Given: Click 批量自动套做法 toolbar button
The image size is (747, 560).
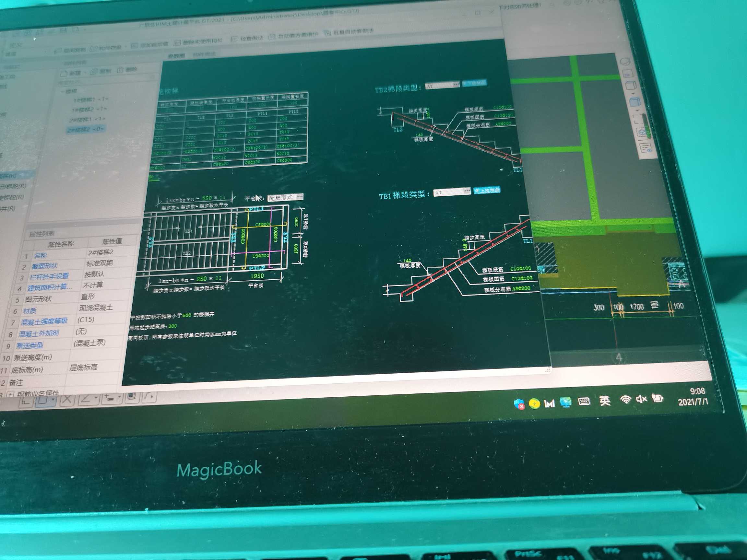Looking at the screenshot, I should (349, 32).
